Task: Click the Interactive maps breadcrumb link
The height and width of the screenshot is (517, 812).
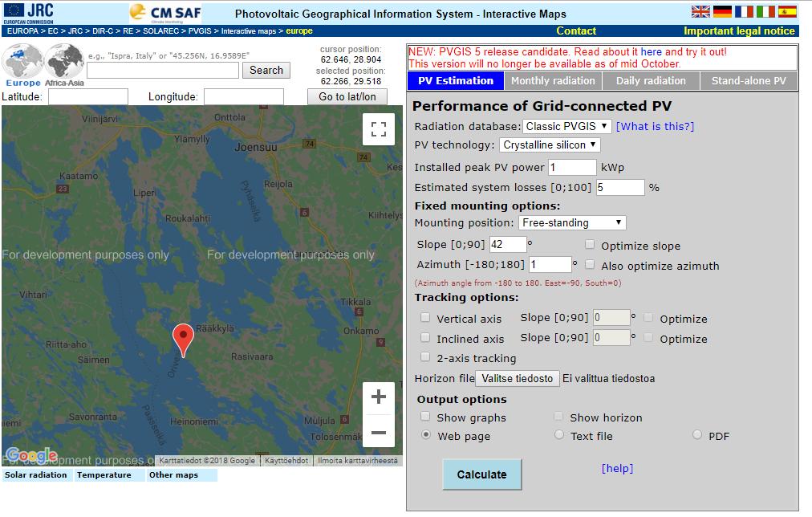Action: (x=249, y=31)
